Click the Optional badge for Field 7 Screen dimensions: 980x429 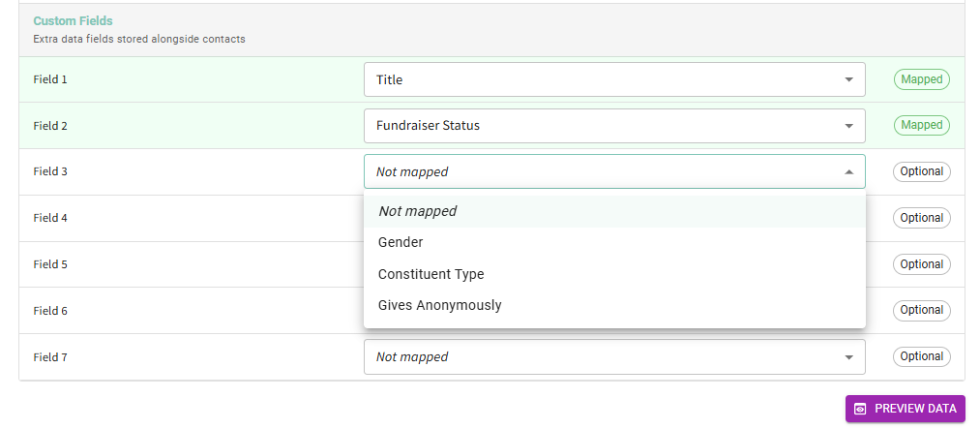click(921, 356)
